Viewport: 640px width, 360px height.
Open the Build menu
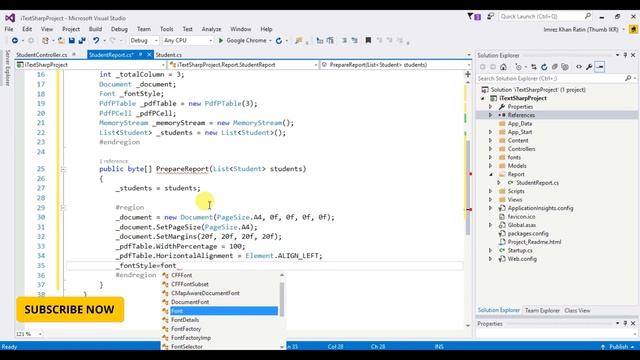click(x=95, y=29)
